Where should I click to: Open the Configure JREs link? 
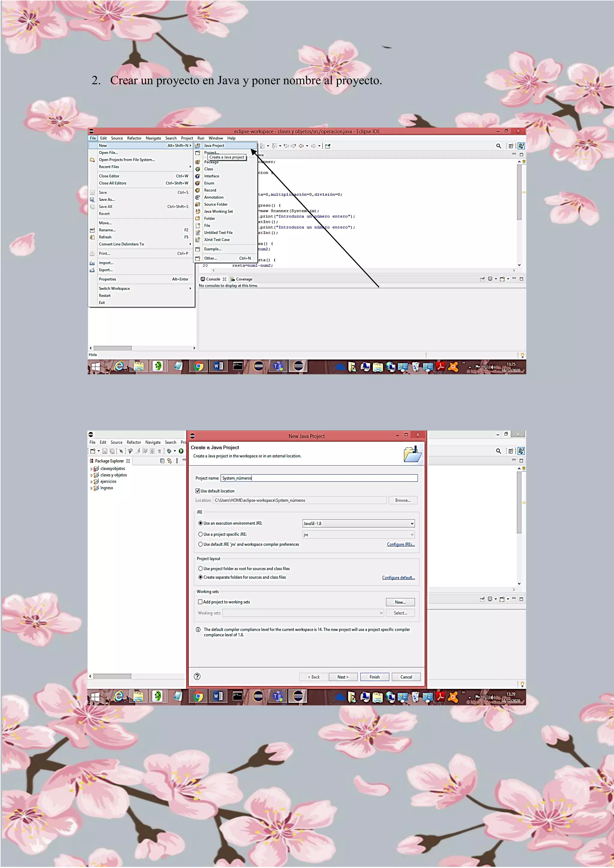(x=400, y=544)
